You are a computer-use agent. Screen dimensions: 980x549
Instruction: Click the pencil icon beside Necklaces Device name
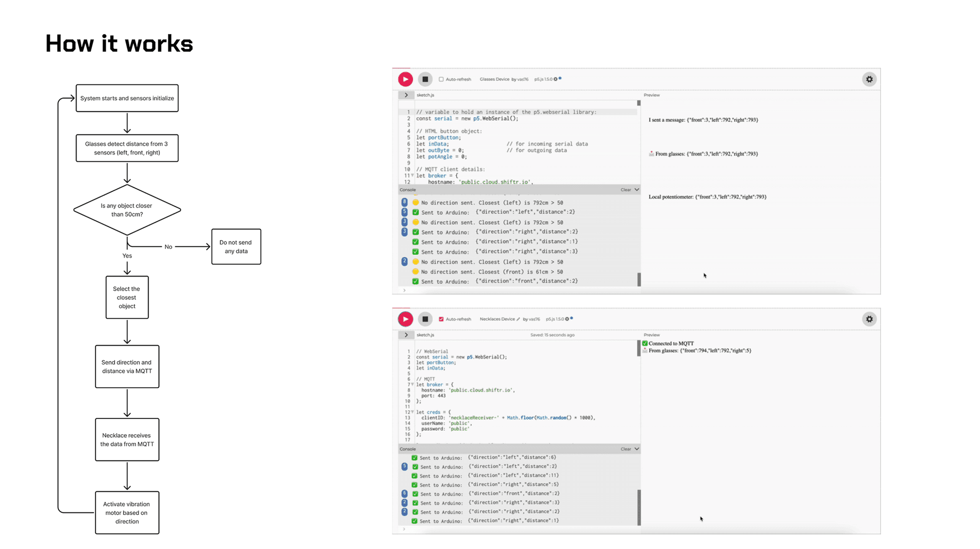[x=518, y=319]
